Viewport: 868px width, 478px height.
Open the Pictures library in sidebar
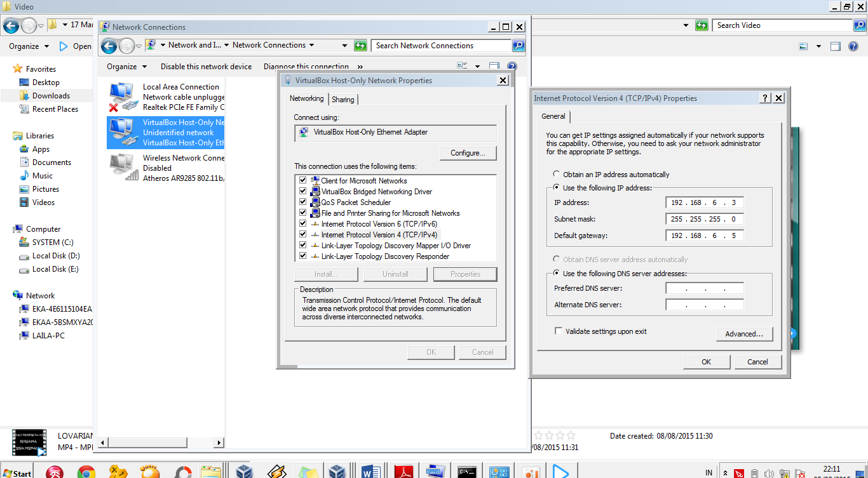[46, 189]
